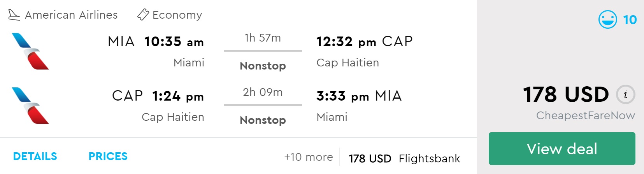Screen dimensions: 644x174
Task: Click the 178 USD main price
Action: (x=566, y=94)
